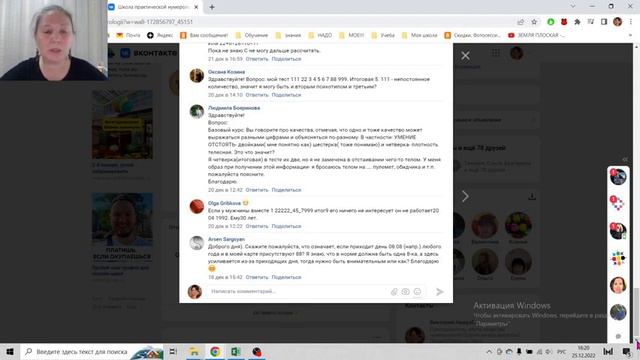Screen dimensions: 640x360
Task: Open the Обучение bookmarks folder
Action: click(x=251, y=36)
